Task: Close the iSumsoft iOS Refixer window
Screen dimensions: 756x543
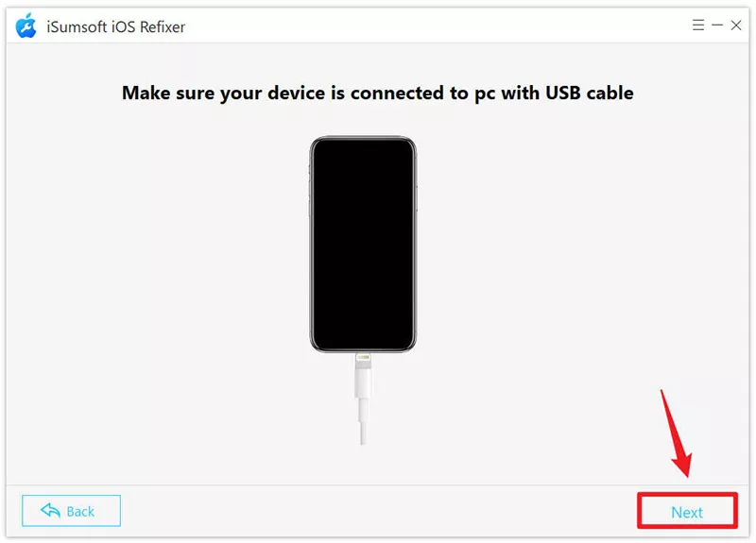Action: 736,25
